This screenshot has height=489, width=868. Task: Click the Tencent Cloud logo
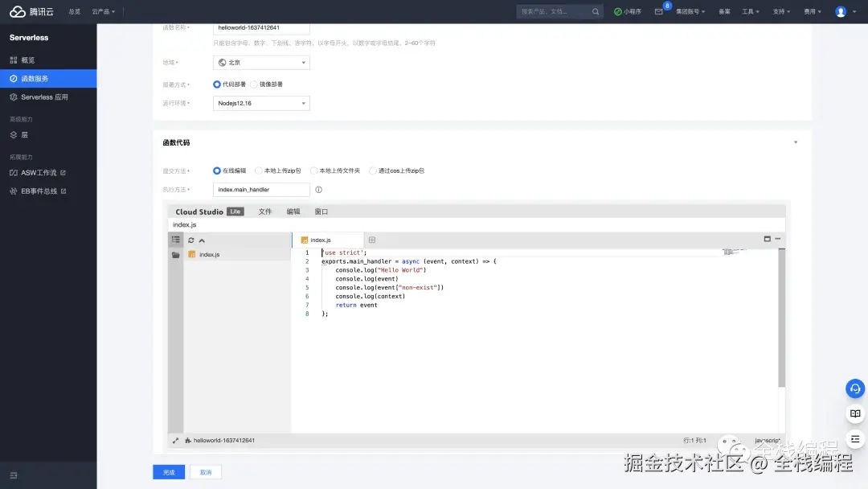pyautogui.click(x=31, y=11)
